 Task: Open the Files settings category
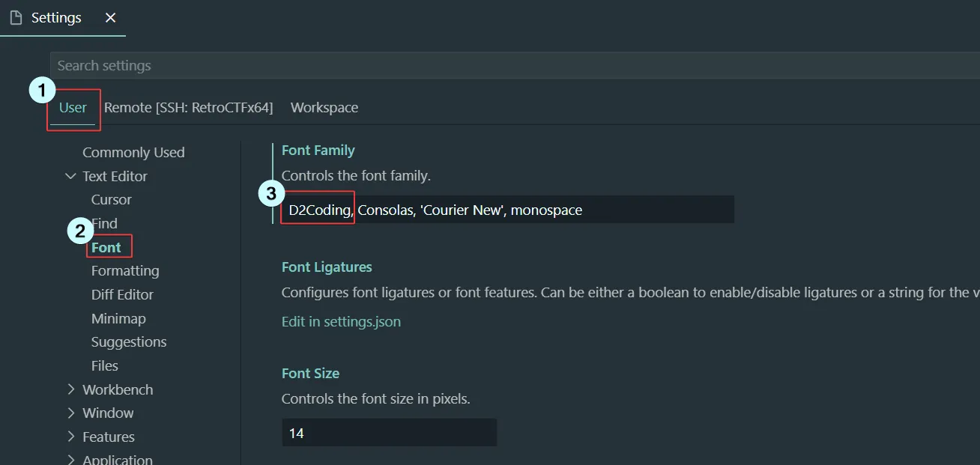point(105,366)
